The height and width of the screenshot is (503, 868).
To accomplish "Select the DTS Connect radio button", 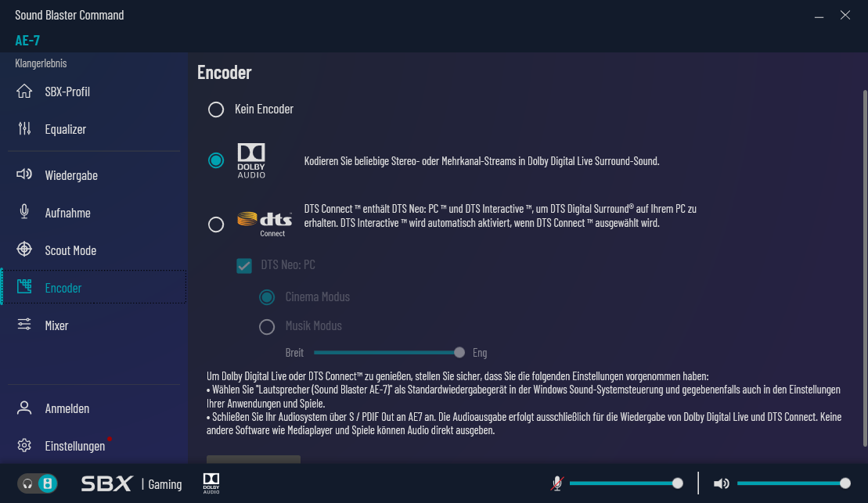I will click(x=216, y=224).
